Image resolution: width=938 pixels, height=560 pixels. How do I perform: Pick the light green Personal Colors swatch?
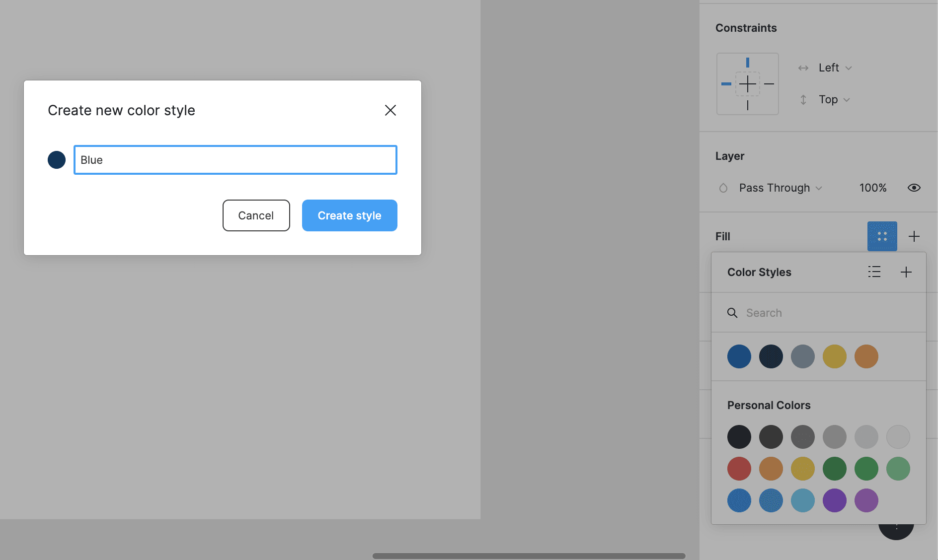click(898, 469)
